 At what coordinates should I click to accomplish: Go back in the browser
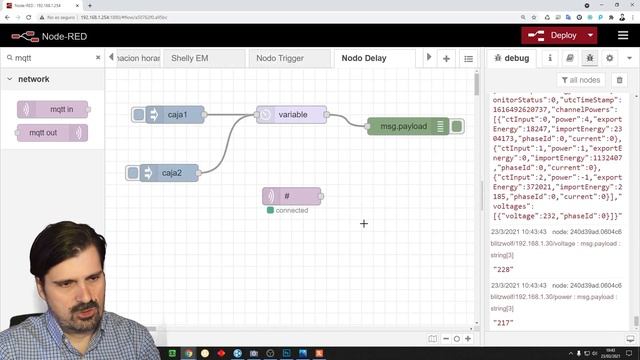coord(7,18)
